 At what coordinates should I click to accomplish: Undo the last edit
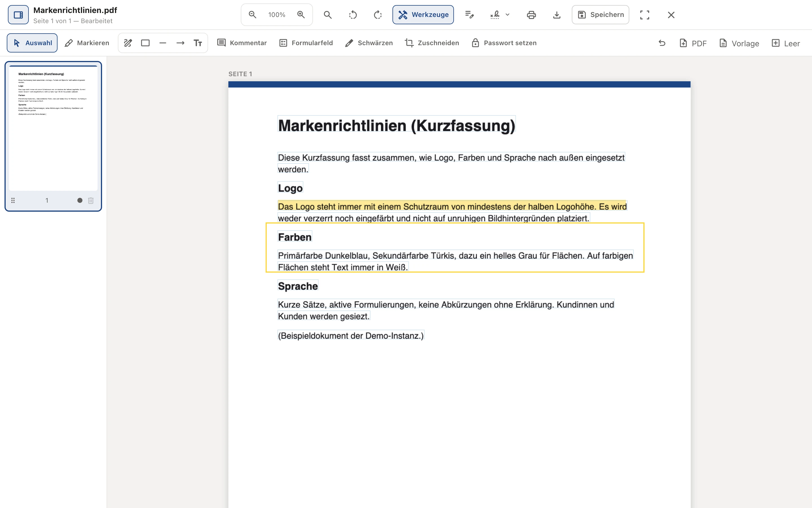click(x=662, y=43)
